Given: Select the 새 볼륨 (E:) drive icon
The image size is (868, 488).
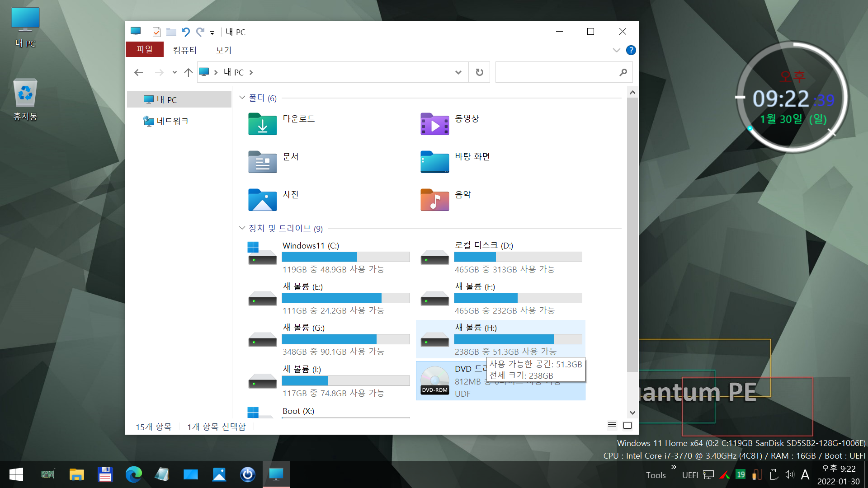Looking at the screenshot, I should (262, 299).
